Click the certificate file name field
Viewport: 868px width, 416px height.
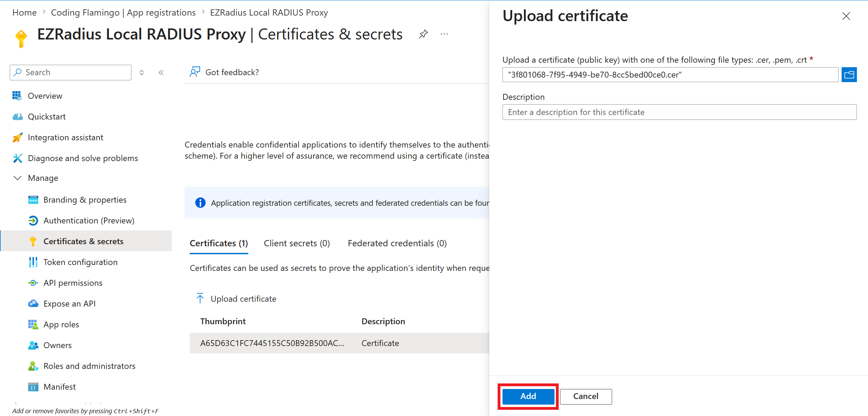[x=670, y=75]
